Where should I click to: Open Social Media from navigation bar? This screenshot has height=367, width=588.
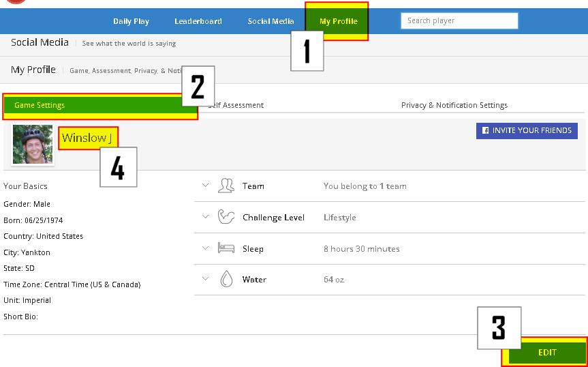270,21
